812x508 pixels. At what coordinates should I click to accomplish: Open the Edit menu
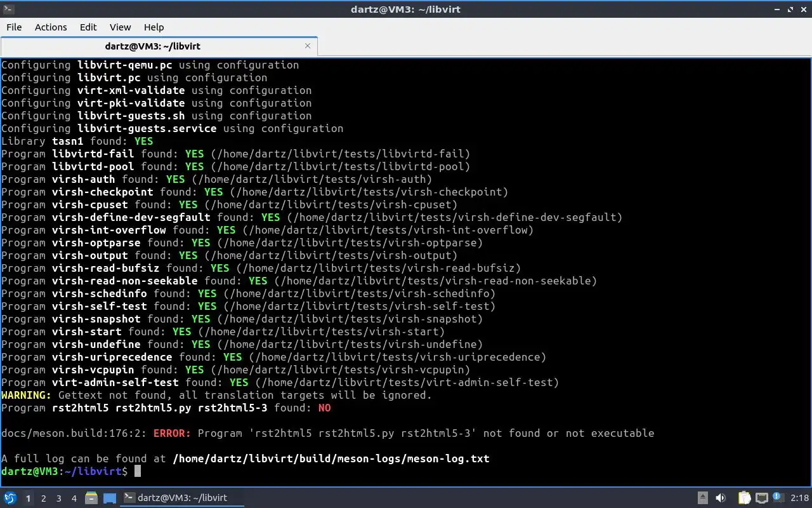click(x=88, y=27)
